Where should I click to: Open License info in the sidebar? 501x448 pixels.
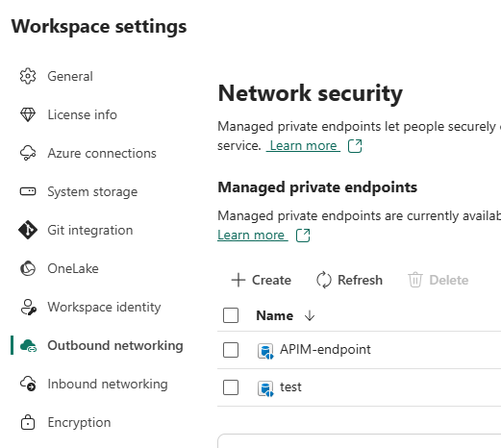[x=83, y=114]
